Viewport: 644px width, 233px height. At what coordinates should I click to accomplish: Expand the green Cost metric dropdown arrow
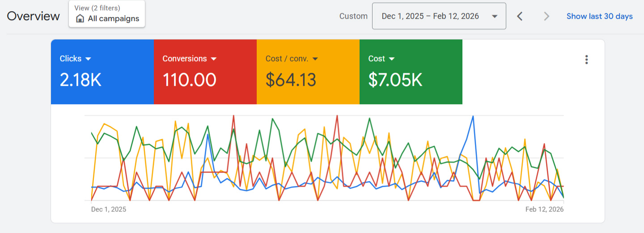[392, 59]
